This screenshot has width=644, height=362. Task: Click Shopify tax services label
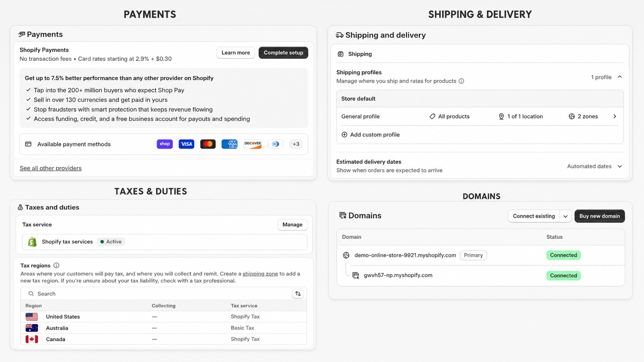click(67, 242)
